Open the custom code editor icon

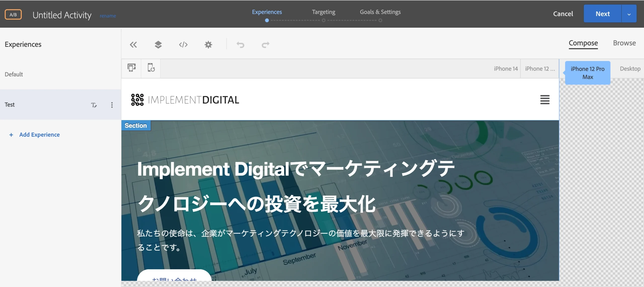(183, 45)
